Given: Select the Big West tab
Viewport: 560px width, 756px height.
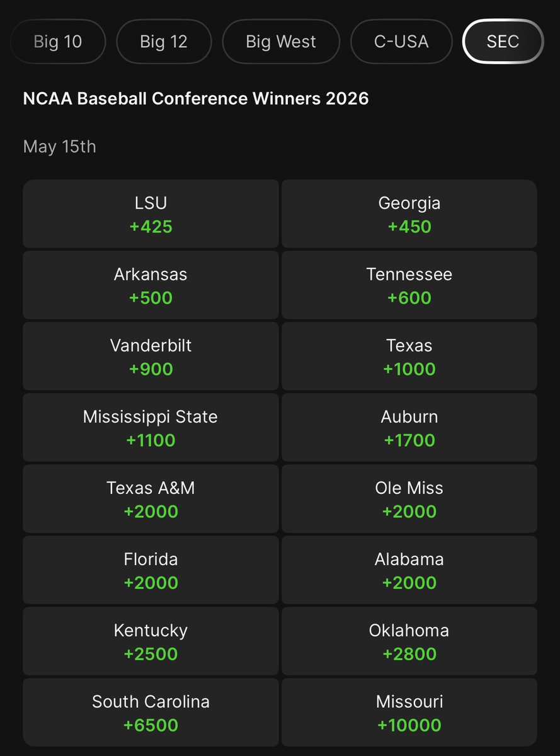Looking at the screenshot, I should coord(281,42).
